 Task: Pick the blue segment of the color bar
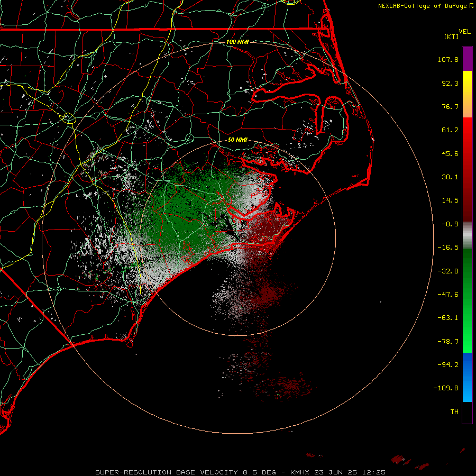click(467, 377)
